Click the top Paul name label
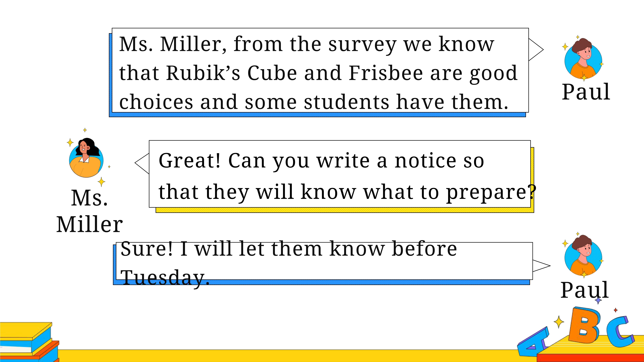Viewport: 644px width, 362px height. coord(586,92)
